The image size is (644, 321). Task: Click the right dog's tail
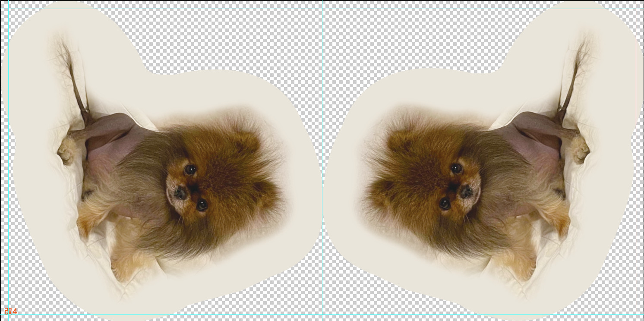click(x=571, y=86)
